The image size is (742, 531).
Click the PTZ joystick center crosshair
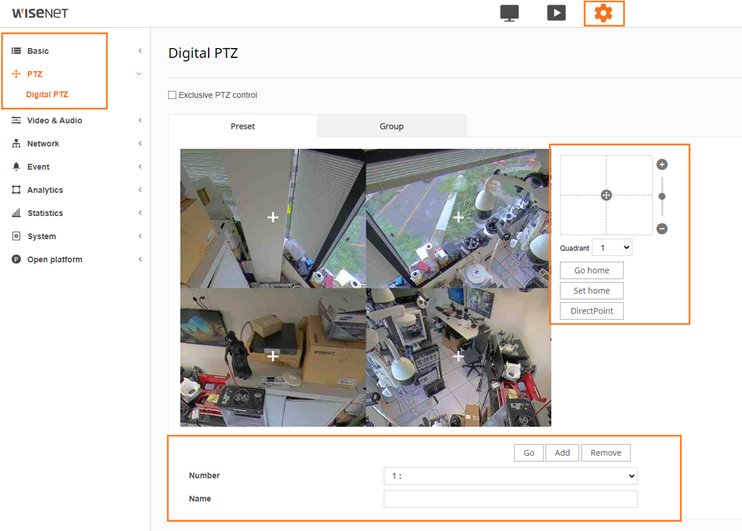click(606, 195)
